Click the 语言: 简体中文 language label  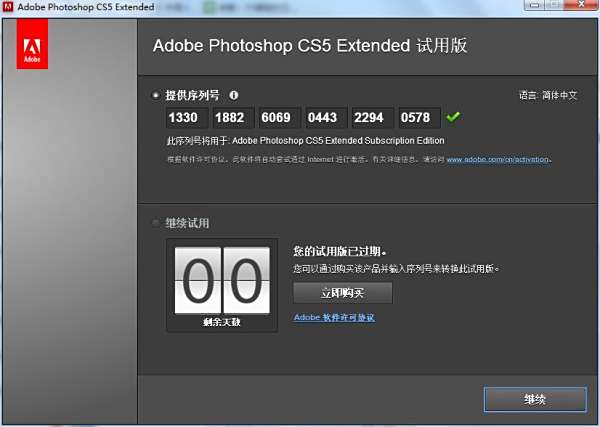coord(548,95)
